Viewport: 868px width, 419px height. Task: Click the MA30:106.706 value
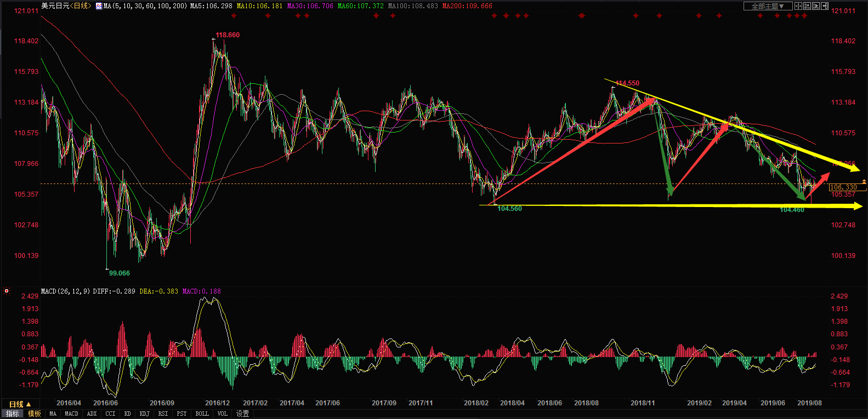tap(310, 6)
